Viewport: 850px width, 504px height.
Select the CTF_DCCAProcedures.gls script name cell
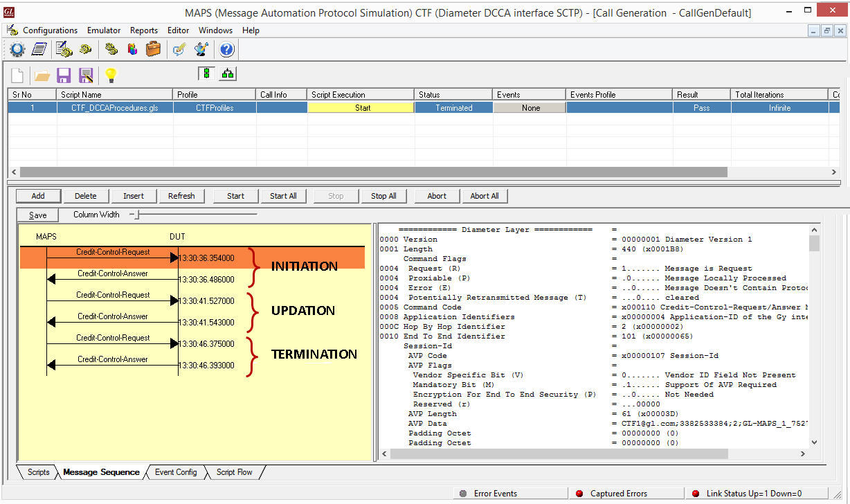(x=114, y=108)
